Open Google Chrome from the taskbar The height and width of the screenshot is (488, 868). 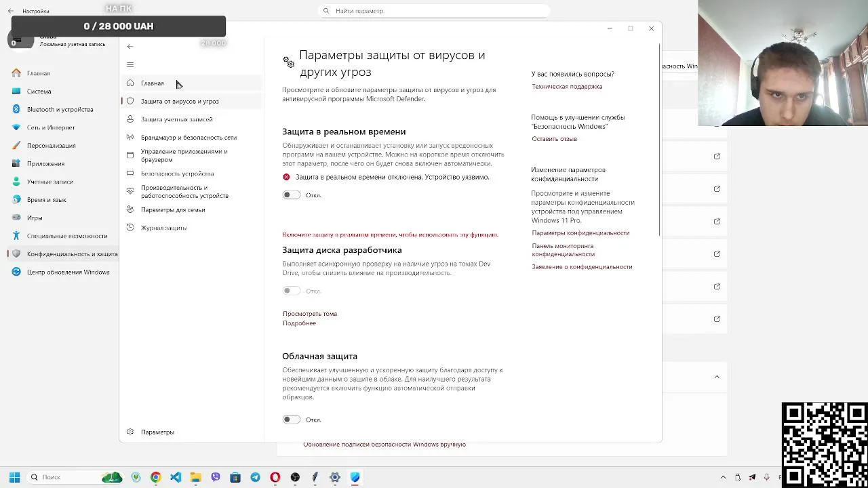click(156, 477)
